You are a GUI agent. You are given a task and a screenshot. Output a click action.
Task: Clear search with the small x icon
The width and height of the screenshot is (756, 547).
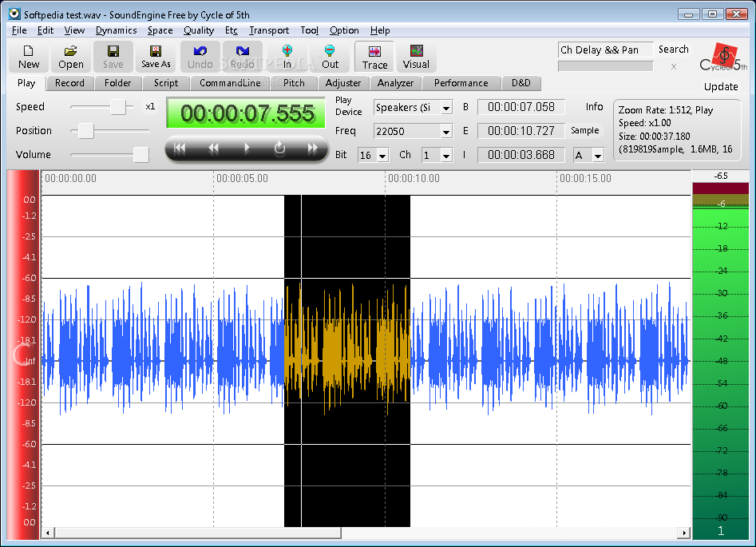tap(674, 66)
